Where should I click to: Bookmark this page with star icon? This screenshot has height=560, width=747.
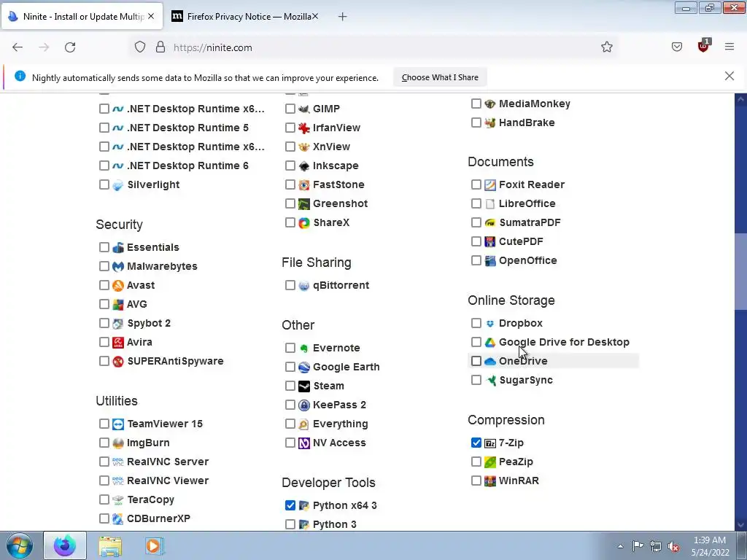(x=606, y=47)
